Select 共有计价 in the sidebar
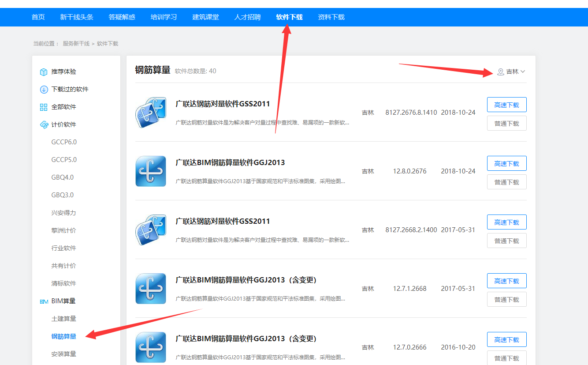Image resolution: width=588 pixels, height=365 pixels. point(64,266)
